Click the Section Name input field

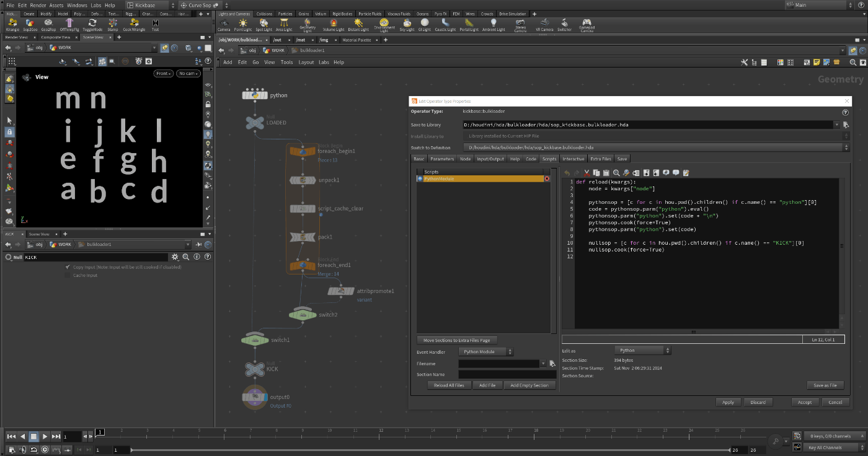click(x=507, y=374)
